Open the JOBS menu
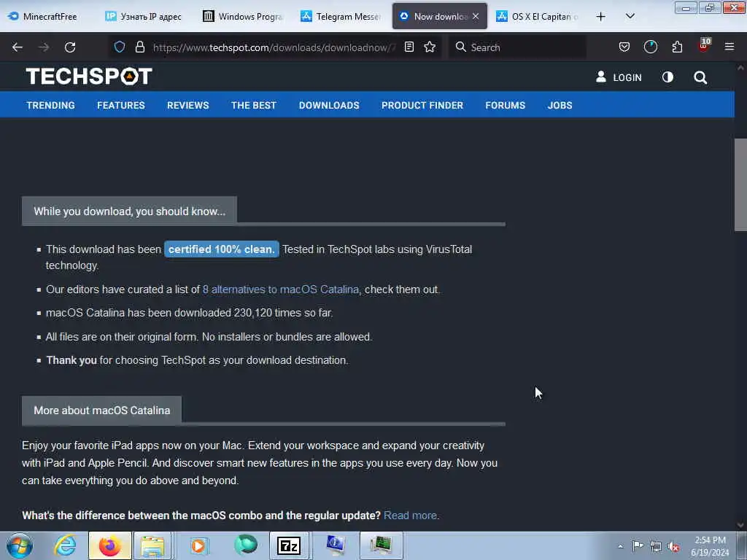Viewport: 747px width, 560px height. (560, 105)
